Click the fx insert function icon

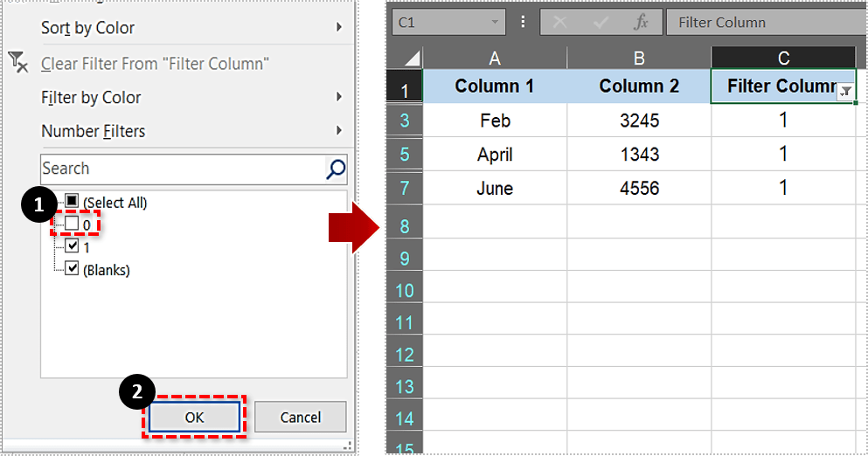point(642,23)
